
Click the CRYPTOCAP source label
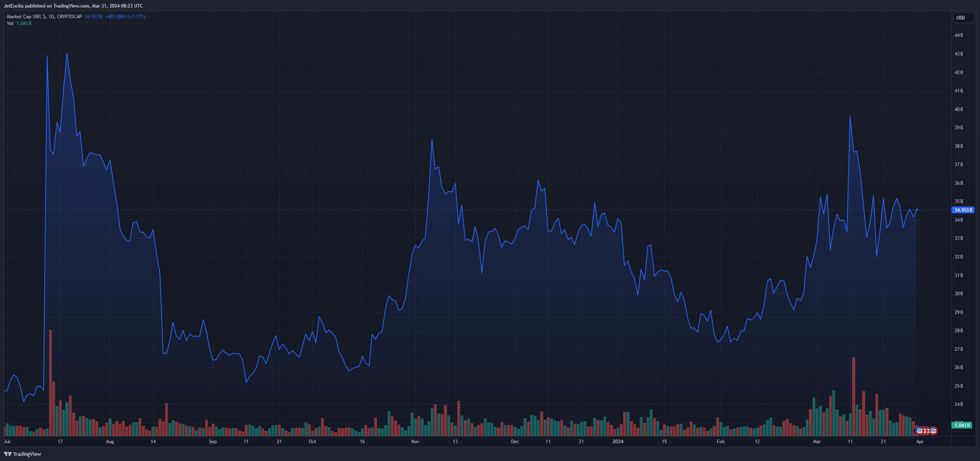(x=69, y=17)
